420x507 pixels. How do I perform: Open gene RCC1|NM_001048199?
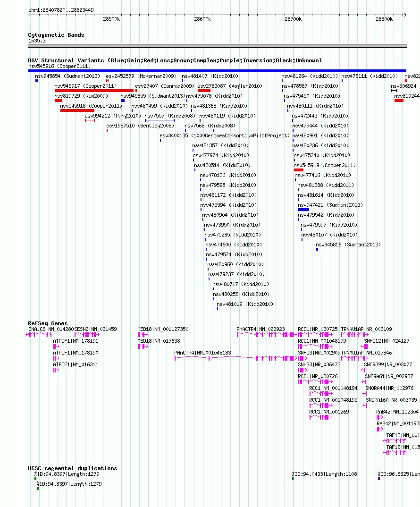click(322, 341)
